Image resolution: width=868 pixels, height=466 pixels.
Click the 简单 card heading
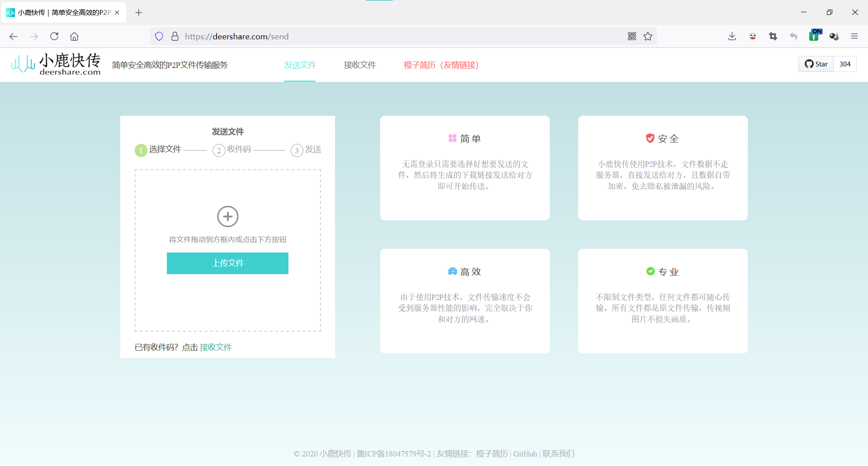point(470,139)
